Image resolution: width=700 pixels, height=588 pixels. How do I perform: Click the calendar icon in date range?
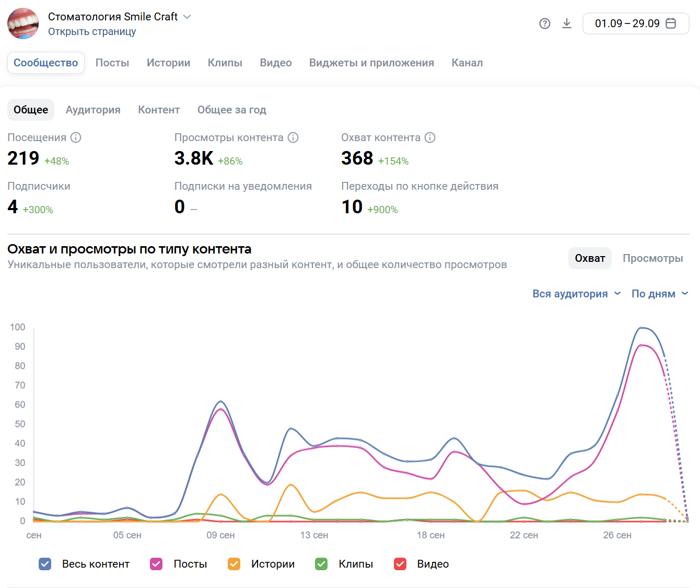point(671,24)
